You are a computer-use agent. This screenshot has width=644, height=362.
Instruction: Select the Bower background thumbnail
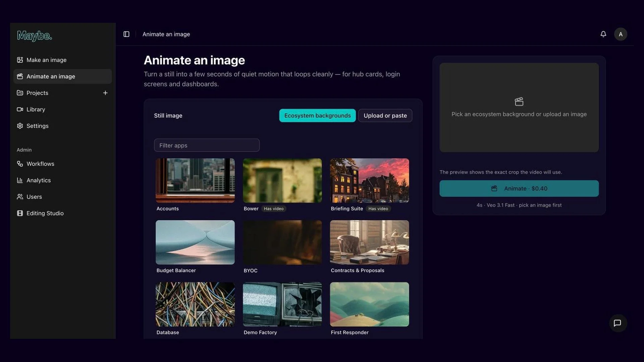(282, 180)
